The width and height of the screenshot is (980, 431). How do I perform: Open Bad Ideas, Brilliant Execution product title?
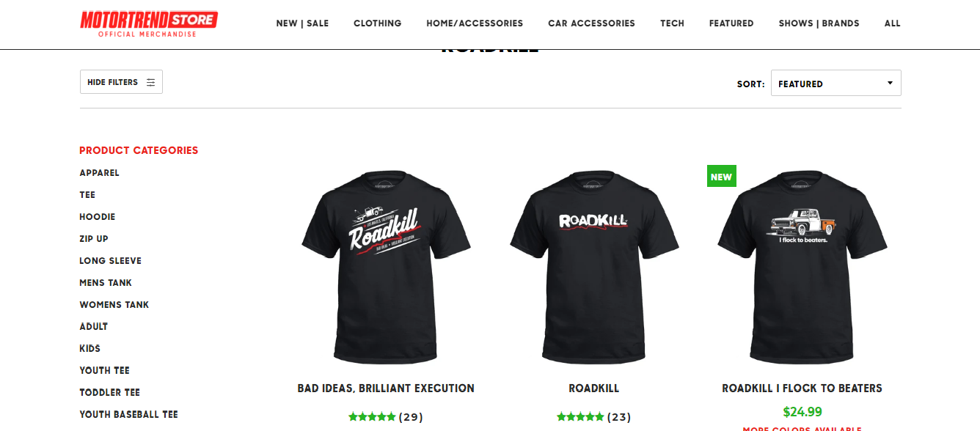[x=386, y=388]
